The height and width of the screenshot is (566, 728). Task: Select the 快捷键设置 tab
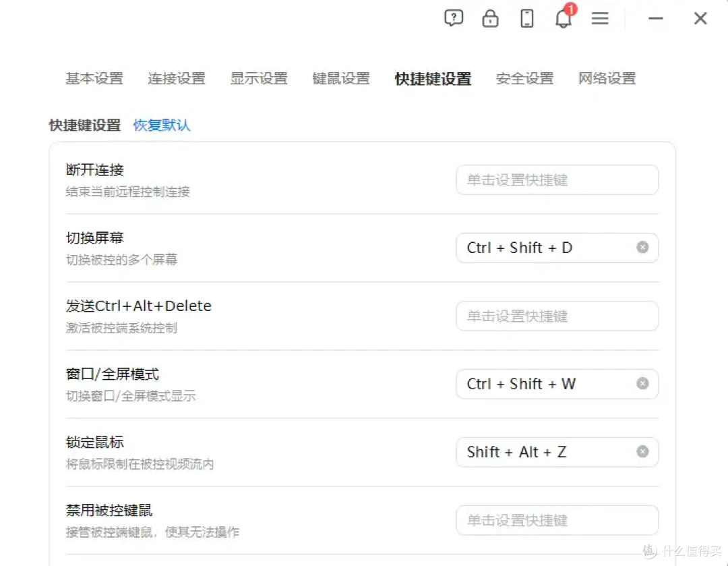(x=433, y=78)
